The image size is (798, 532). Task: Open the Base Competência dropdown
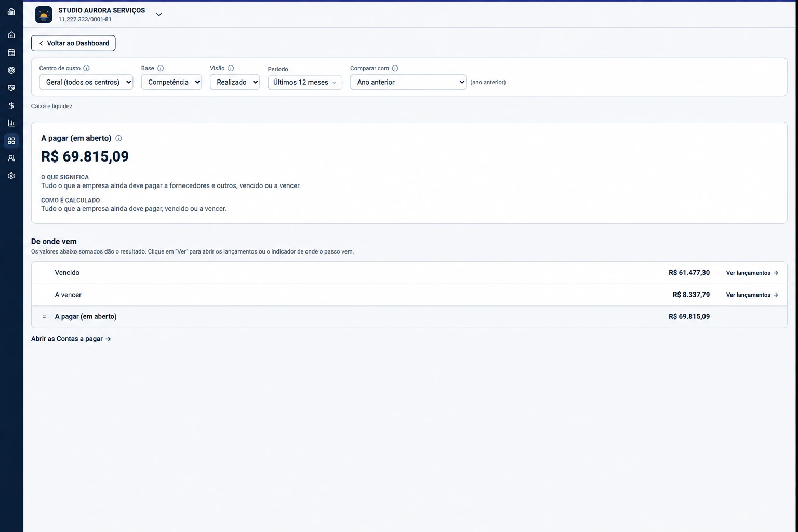pos(171,82)
